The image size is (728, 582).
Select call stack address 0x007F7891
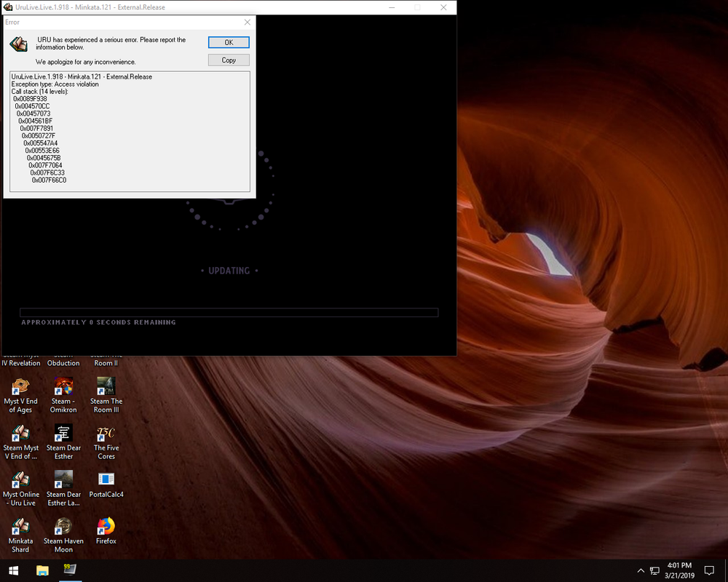click(x=36, y=129)
